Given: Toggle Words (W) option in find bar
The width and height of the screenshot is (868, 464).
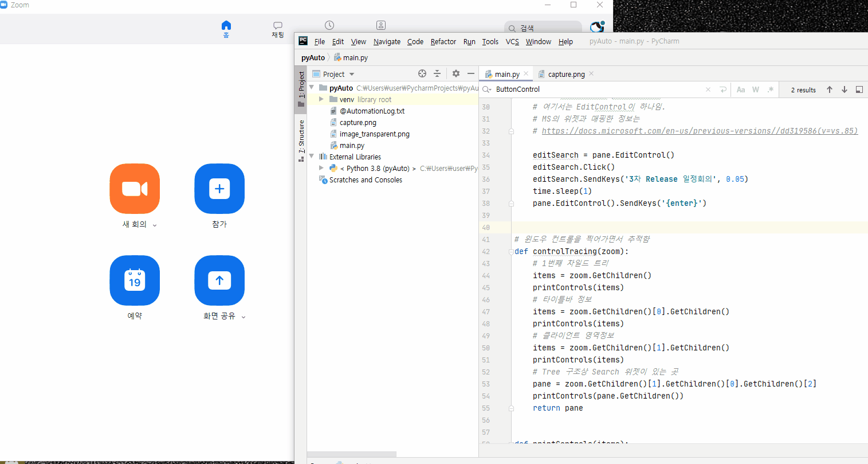Looking at the screenshot, I should tap(756, 89).
